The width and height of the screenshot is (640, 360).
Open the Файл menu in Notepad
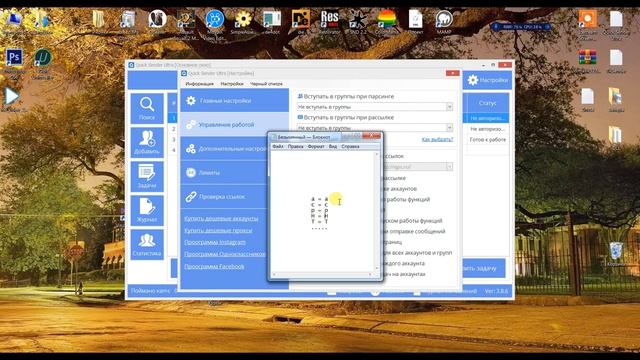click(278, 146)
